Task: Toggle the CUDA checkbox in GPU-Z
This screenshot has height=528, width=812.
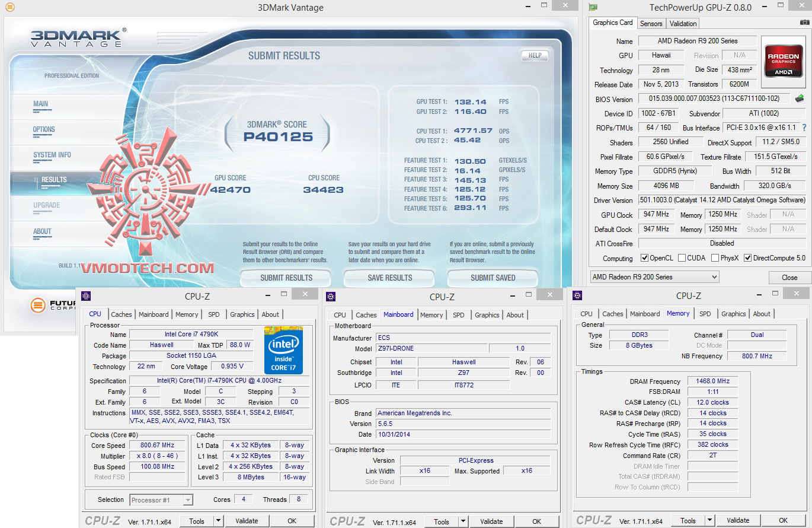Action: pos(682,258)
